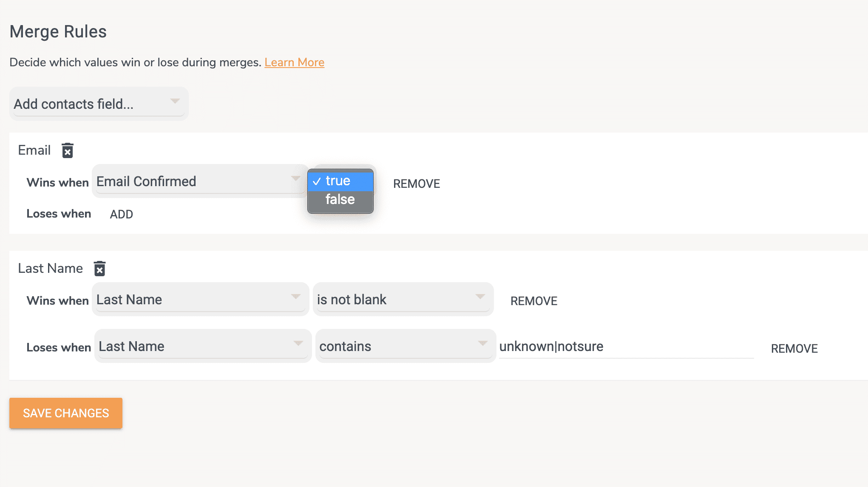868x487 pixels.
Task: Open the 'is not blank' operator dropdown
Action: pyautogui.click(x=403, y=300)
